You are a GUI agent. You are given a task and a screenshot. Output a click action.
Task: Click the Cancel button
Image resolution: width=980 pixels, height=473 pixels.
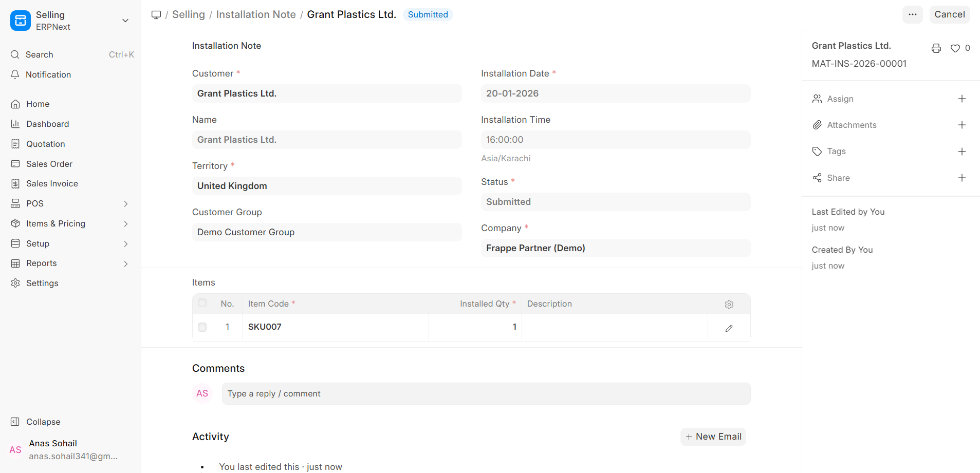[949, 14]
